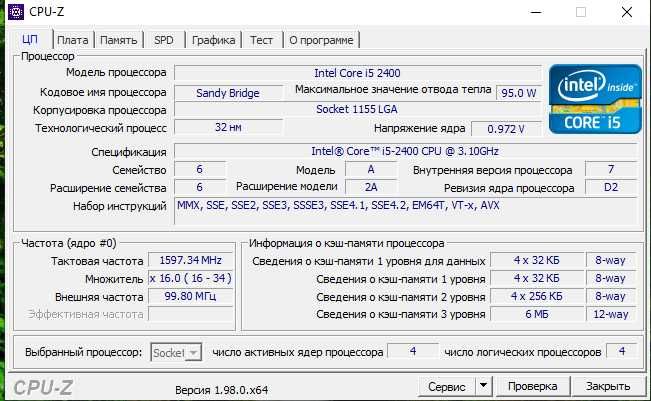Click the 4 x 256 КБ level 2 cache value
The width and height of the screenshot is (651, 401).
point(537,296)
